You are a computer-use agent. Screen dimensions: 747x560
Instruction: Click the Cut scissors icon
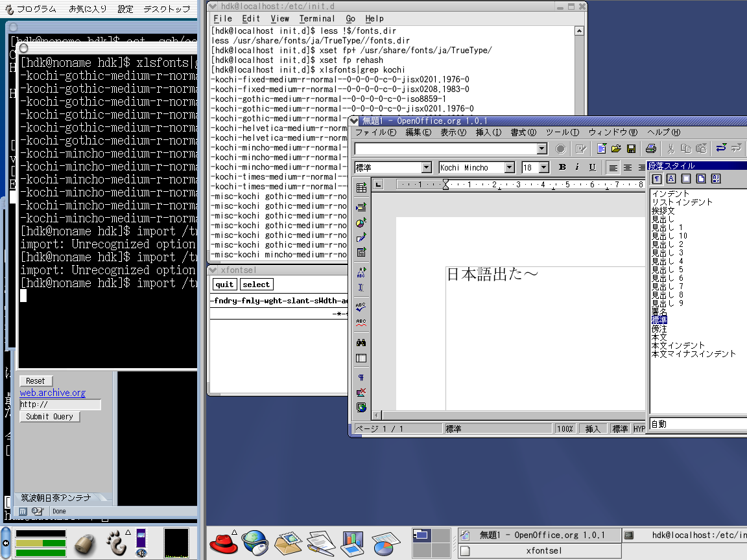[670, 149]
